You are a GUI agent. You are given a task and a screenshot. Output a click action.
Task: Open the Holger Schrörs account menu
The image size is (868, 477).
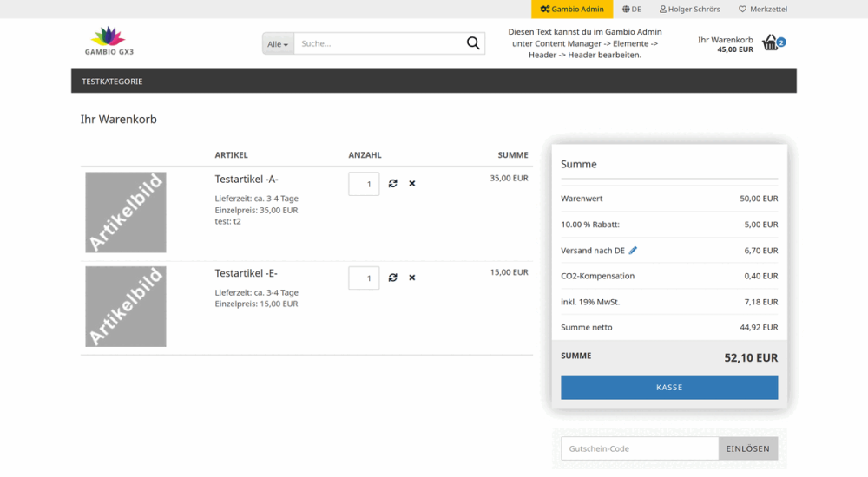[690, 9]
